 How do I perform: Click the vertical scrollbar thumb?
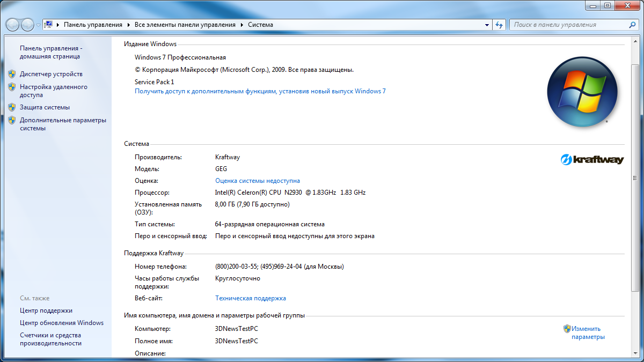pyautogui.click(x=634, y=177)
